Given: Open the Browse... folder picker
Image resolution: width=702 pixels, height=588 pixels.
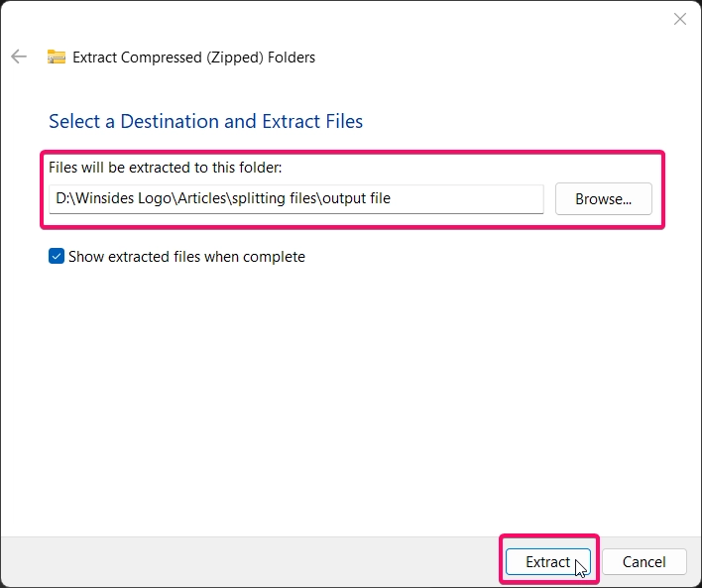Looking at the screenshot, I should [x=604, y=199].
